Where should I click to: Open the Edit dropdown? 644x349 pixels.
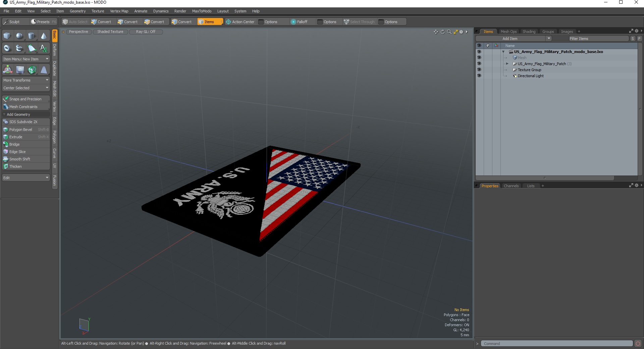click(x=26, y=178)
